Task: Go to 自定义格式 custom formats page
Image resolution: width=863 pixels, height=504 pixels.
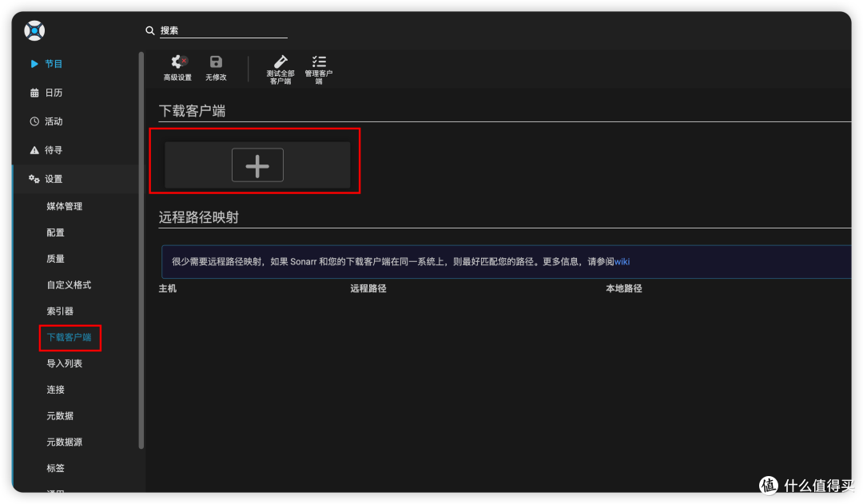Action: [x=69, y=285]
